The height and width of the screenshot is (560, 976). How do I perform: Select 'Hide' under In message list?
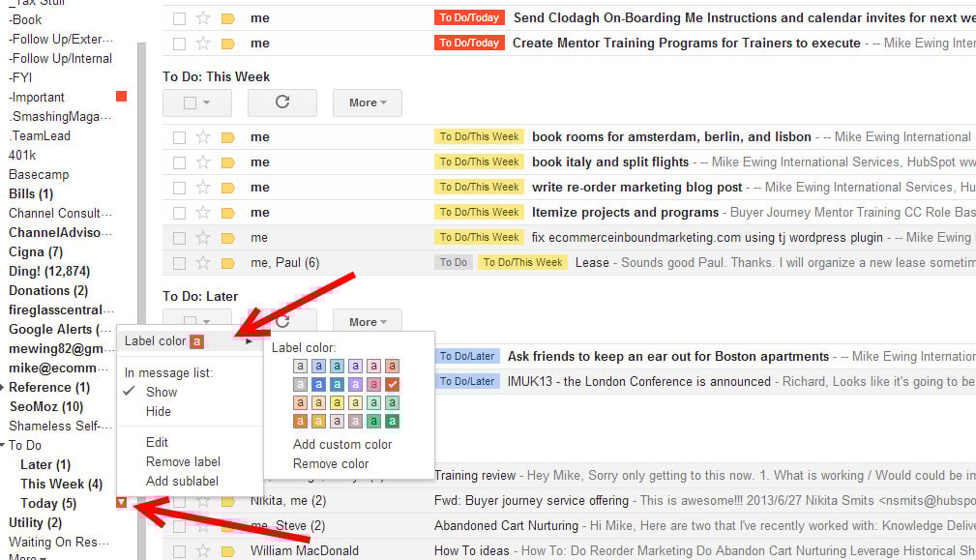pyautogui.click(x=158, y=412)
